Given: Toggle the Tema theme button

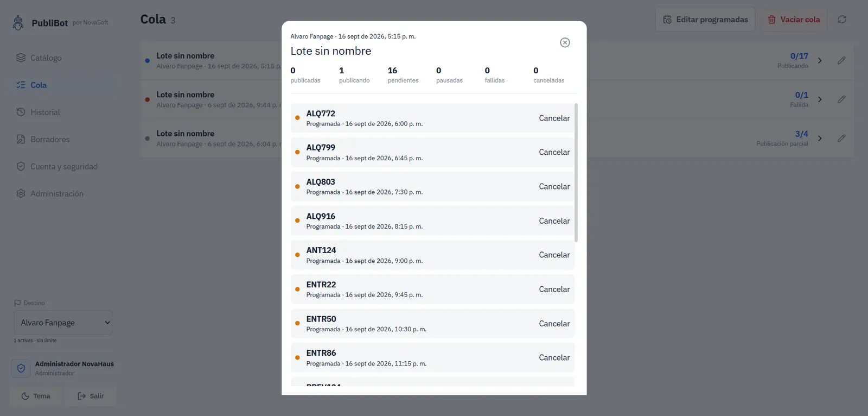Looking at the screenshot, I should 35,396.
